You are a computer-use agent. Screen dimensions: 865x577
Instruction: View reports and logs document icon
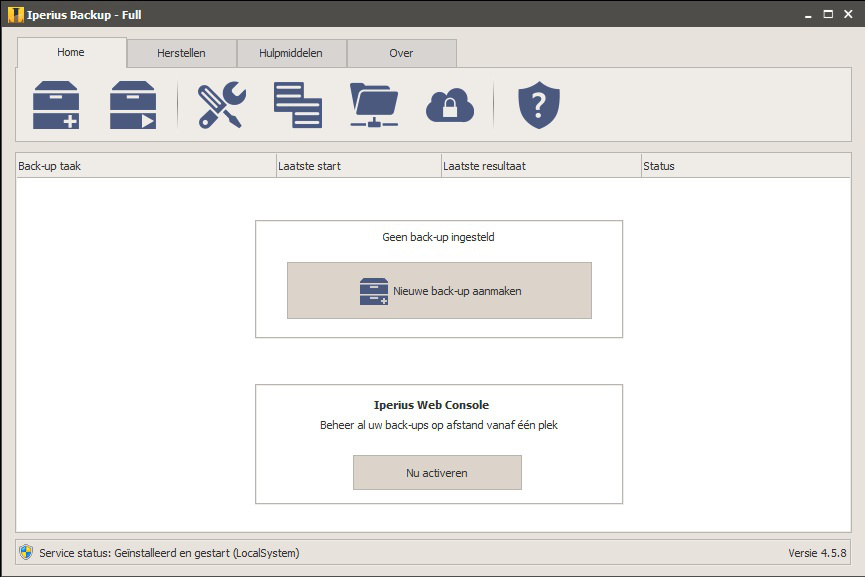298,105
